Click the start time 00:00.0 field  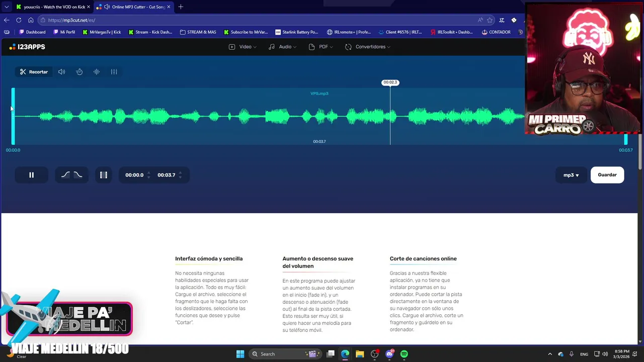(x=134, y=175)
